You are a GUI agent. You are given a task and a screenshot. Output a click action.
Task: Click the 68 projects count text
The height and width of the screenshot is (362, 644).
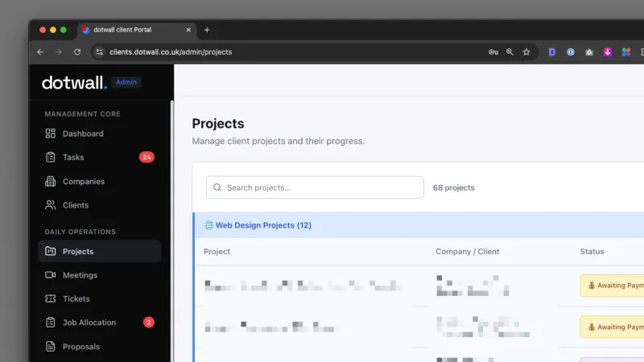tap(453, 187)
